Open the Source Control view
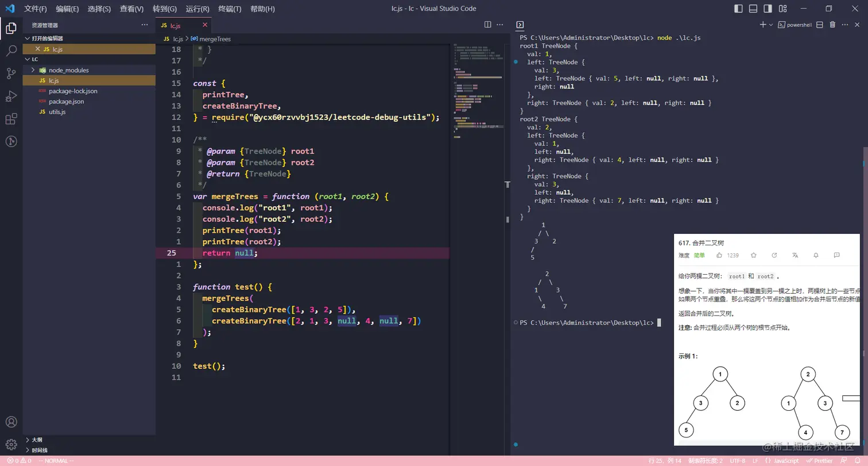The image size is (868, 466). pos(11,73)
